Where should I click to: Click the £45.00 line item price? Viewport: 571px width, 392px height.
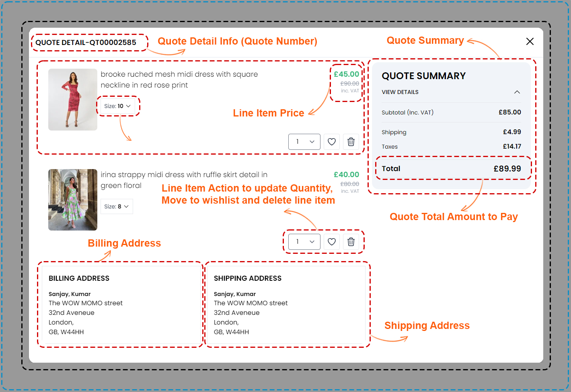click(x=346, y=74)
